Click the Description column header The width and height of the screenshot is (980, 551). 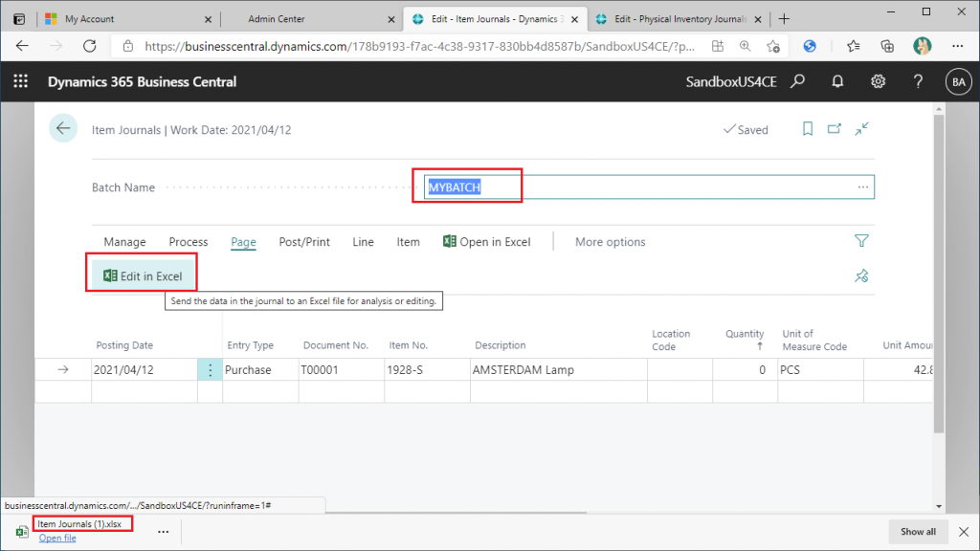click(x=500, y=344)
